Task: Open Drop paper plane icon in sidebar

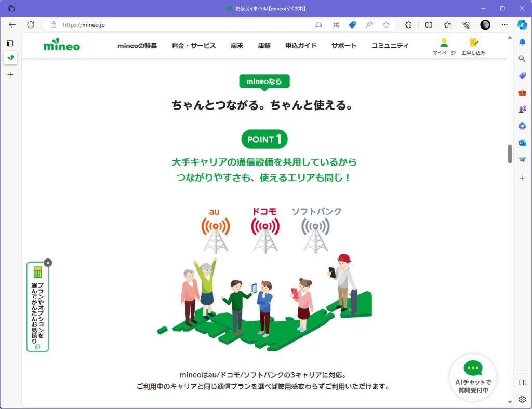Action: click(522, 159)
